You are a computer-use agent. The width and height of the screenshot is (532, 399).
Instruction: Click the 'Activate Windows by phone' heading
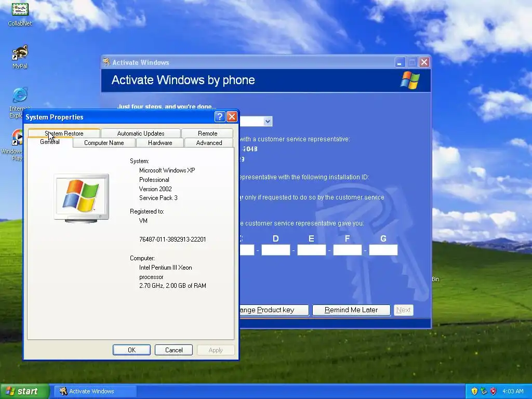click(x=183, y=80)
